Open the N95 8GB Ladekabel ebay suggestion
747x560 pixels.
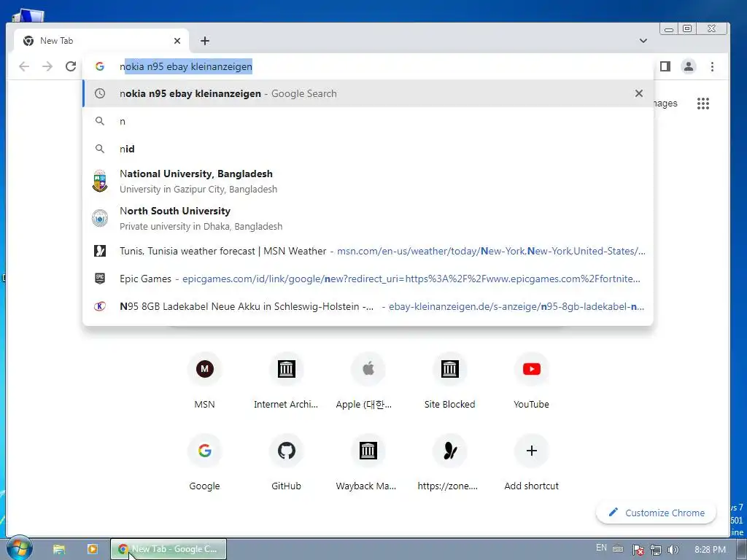[368, 306]
